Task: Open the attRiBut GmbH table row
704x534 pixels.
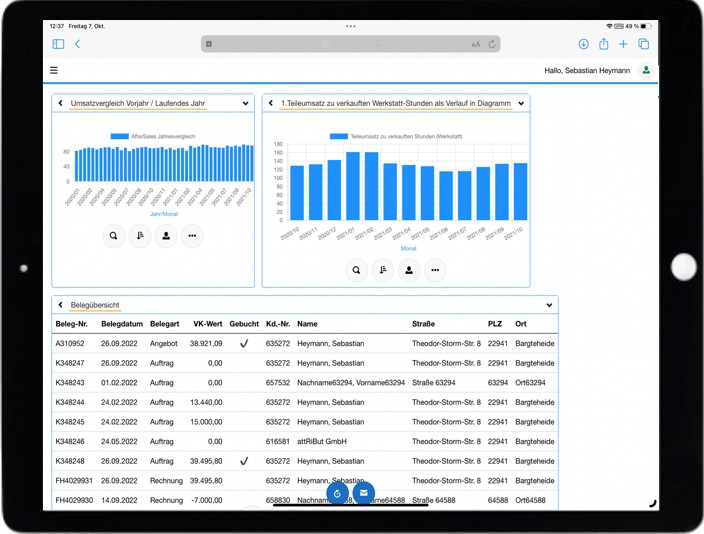Action: click(x=321, y=440)
